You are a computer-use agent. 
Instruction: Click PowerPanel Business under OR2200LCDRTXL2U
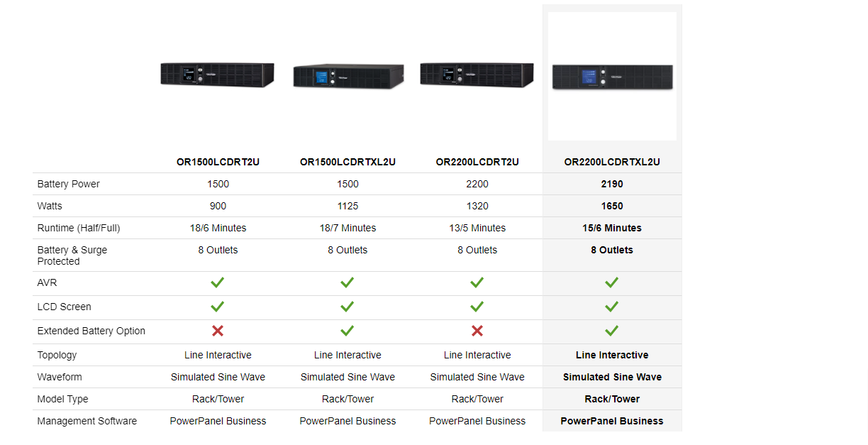tap(612, 421)
